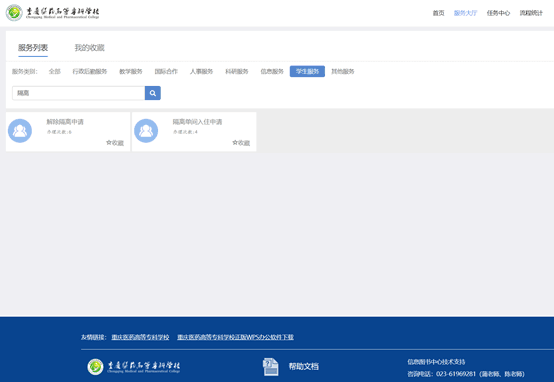Open the 服务大厅 navigation item
The height and width of the screenshot is (382, 554).
pyautogui.click(x=465, y=13)
